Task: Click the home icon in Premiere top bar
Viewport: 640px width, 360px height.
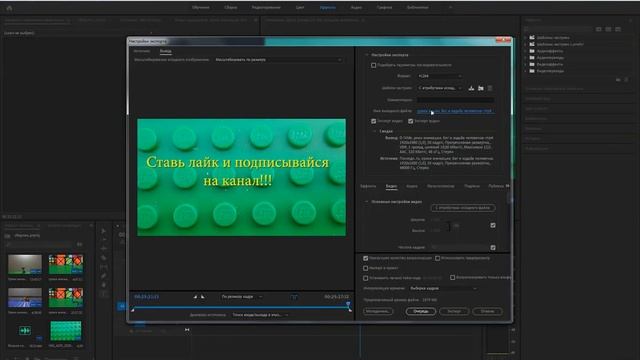Action: (x=9, y=8)
